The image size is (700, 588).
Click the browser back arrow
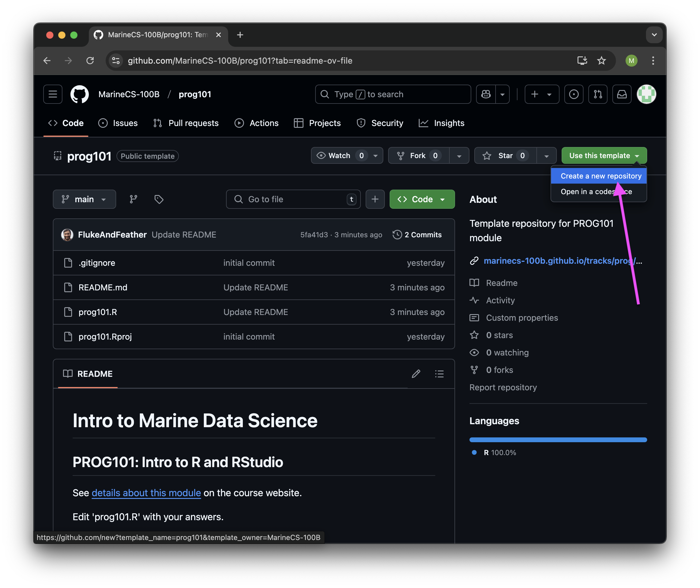[x=47, y=61]
